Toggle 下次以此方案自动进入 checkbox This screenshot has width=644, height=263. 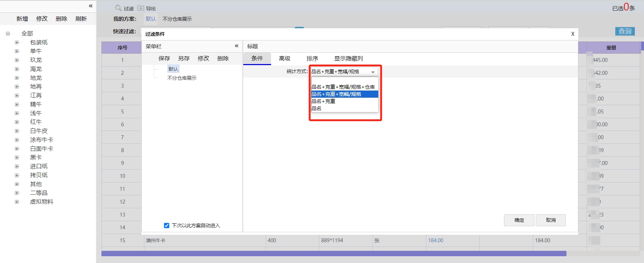166,225
